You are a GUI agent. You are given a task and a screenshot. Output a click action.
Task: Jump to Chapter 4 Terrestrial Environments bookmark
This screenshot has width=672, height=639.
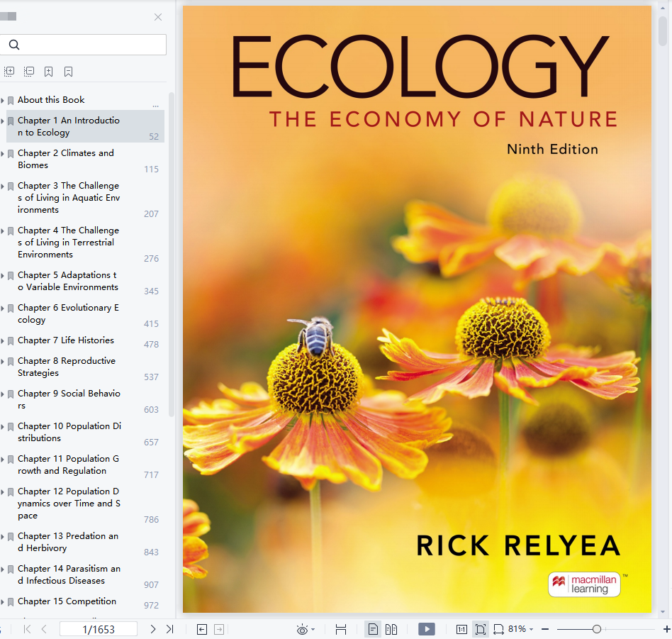coord(68,243)
